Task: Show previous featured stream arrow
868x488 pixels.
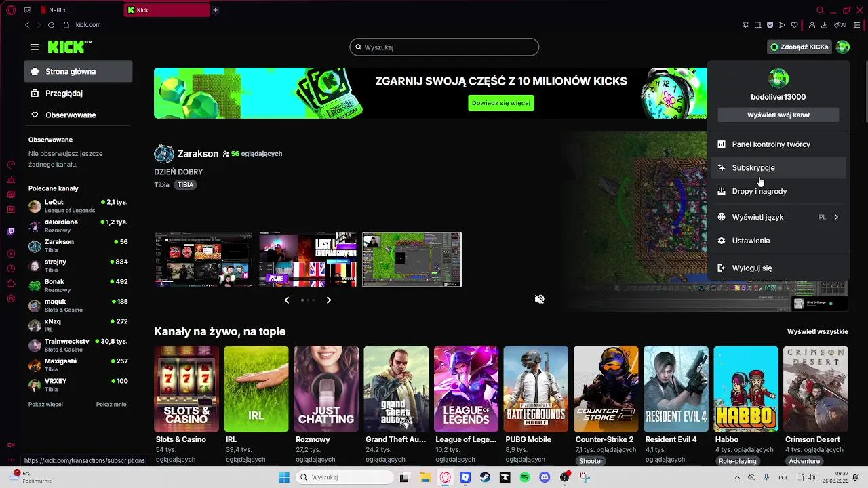Action: click(x=286, y=300)
